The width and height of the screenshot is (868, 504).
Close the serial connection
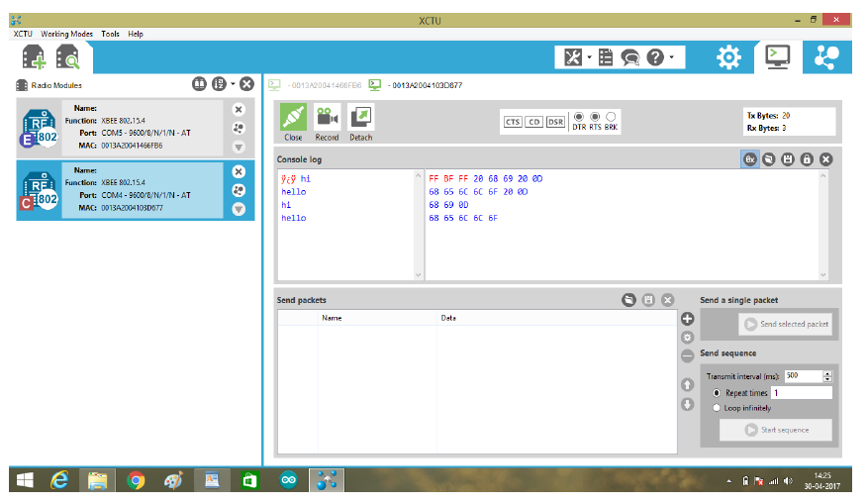tap(293, 123)
